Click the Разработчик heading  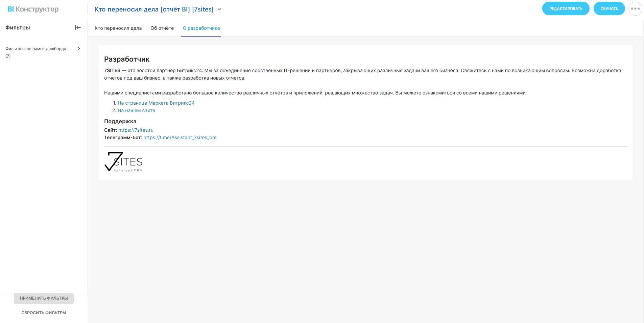point(127,59)
